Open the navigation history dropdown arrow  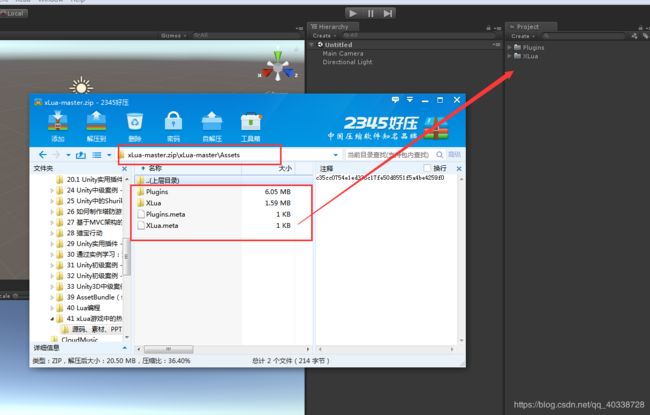(68, 155)
